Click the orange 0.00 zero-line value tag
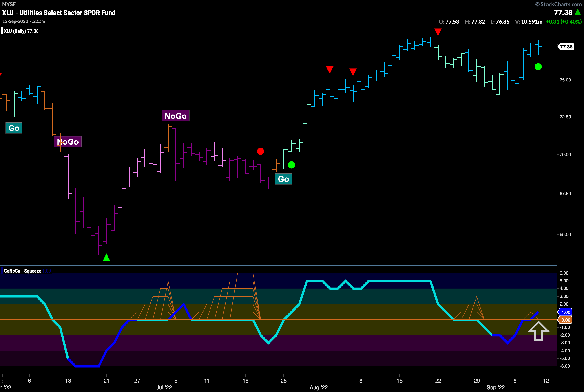The image size is (584, 392). tap(566, 320)
